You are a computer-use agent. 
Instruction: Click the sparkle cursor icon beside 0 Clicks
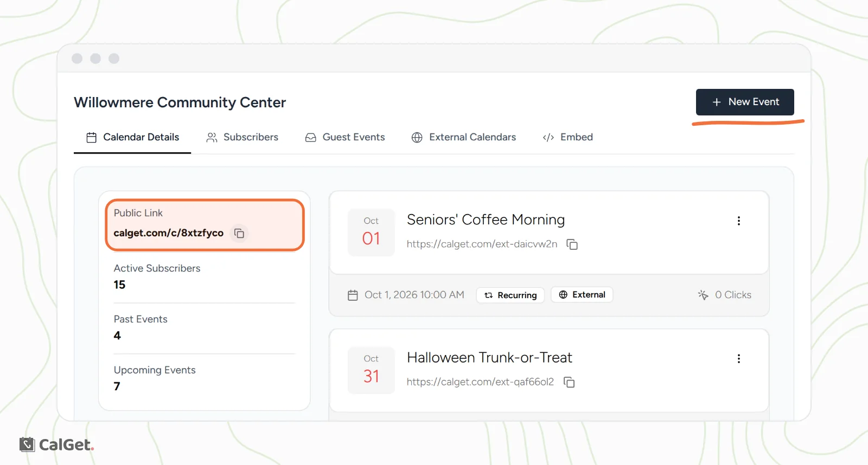pyautogui.click(x=703, y=295)
